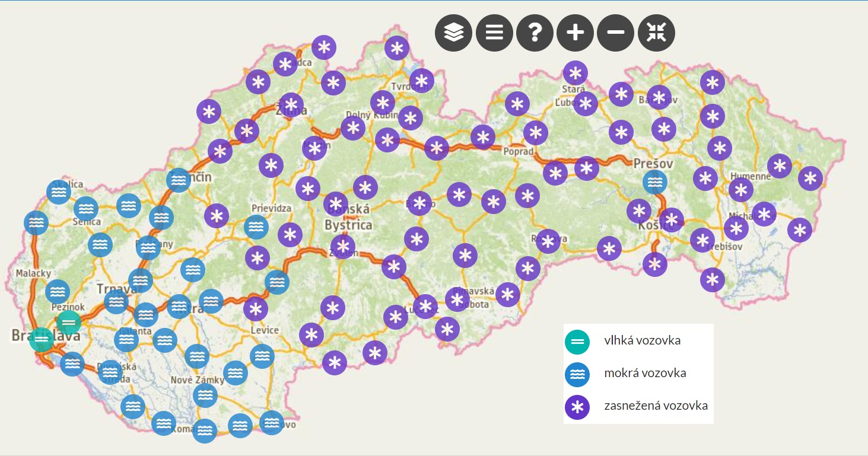Click the Banská Bystrica city label
Image resolution: width=868 pixels, height=456 pixels.
click(348, 218)
